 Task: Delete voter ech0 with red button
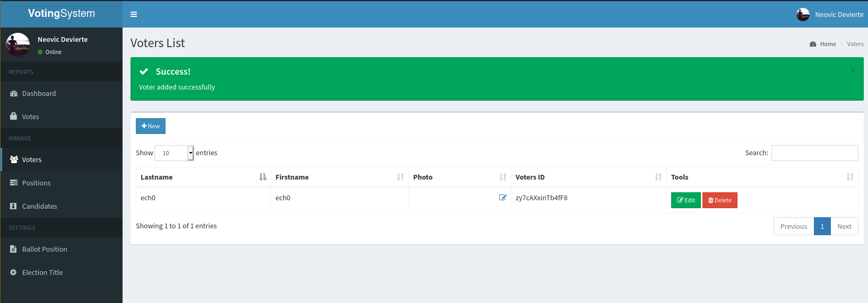(719, 200)
